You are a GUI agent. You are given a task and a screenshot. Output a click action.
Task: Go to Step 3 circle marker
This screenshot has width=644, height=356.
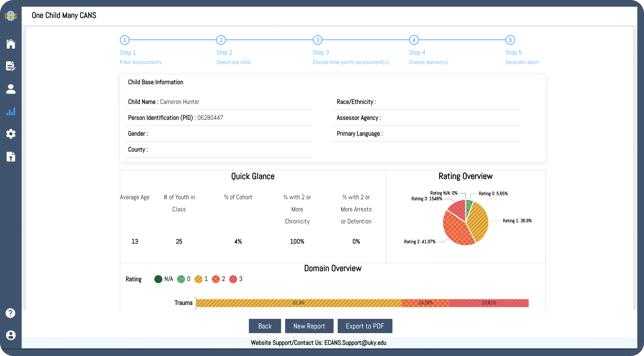(318, 40)
